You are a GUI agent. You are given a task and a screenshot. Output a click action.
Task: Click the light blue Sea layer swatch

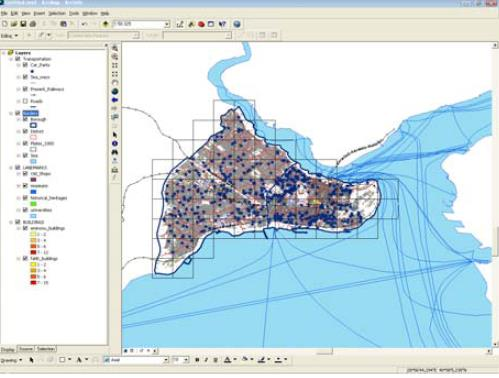click(33, 161)
